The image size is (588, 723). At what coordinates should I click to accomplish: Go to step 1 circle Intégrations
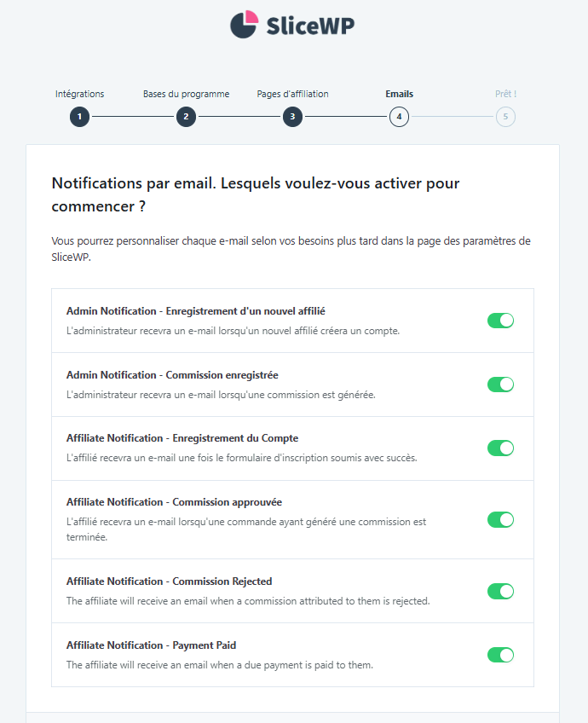pos(79,117)
